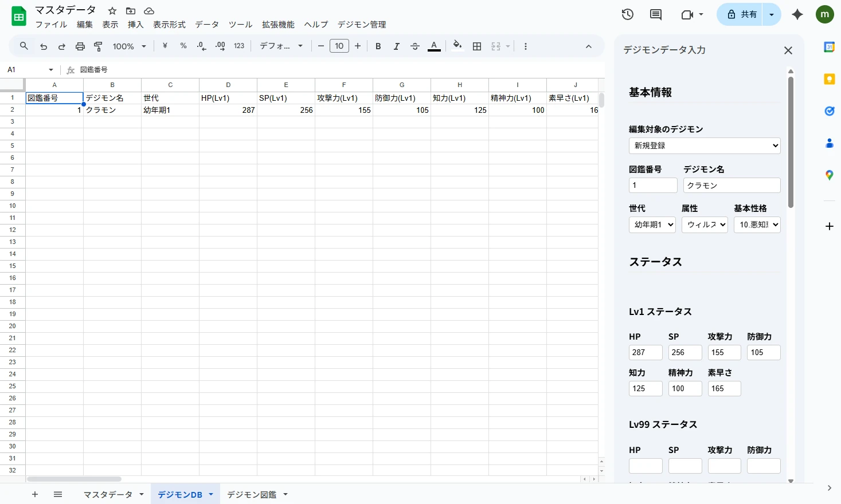
Task: Open the fill color picker
Action: click(x=457, y=46)
